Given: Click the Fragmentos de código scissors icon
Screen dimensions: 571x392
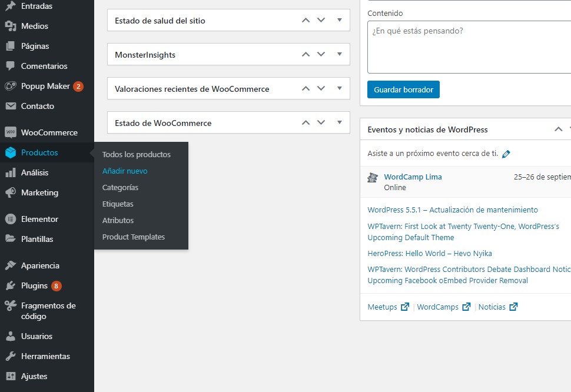Looking at the screenshot, I should tap(11, 305).
